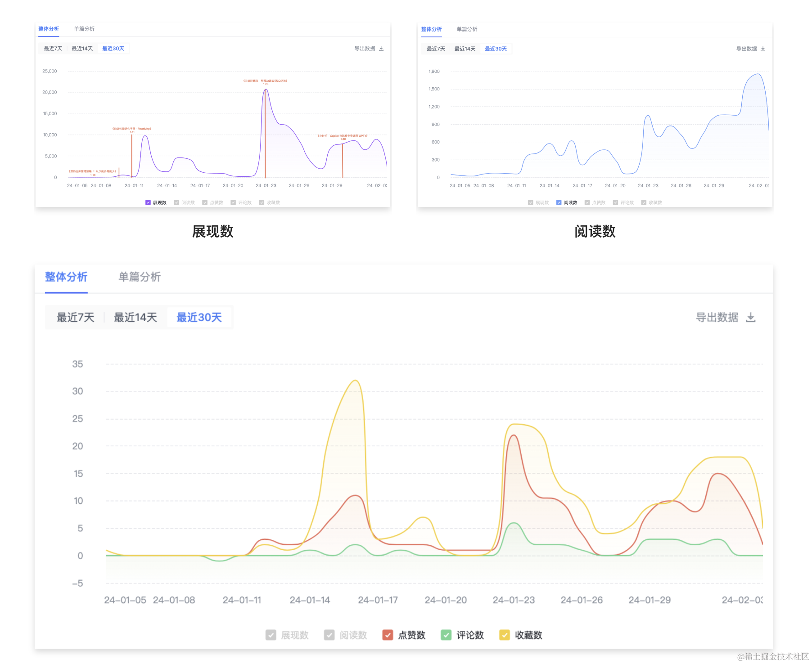The height and width of the screenshot is (664, 812).
Task: Click the 24-01-05 axis label in bottom chart
Action: 125,600
